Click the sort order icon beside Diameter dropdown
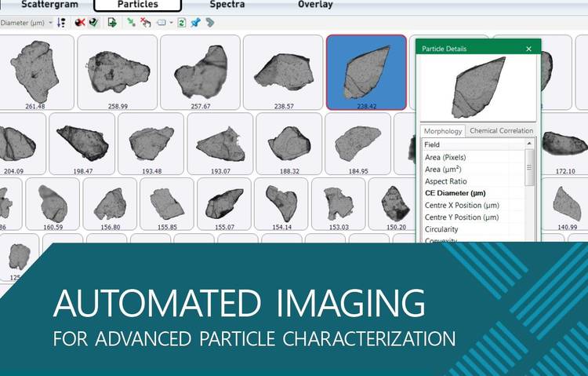 62,23
